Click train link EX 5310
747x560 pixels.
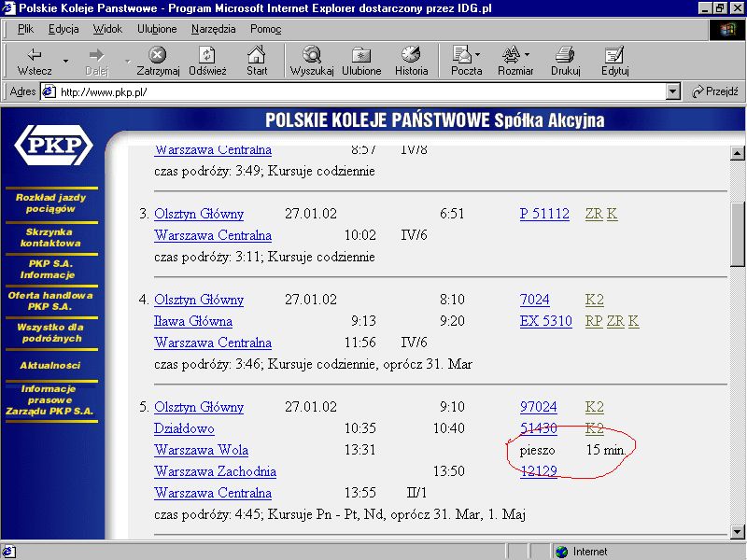(546, 321)
